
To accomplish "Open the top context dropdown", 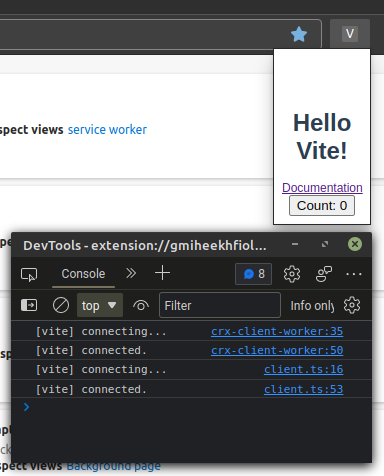I will point(100,305).
